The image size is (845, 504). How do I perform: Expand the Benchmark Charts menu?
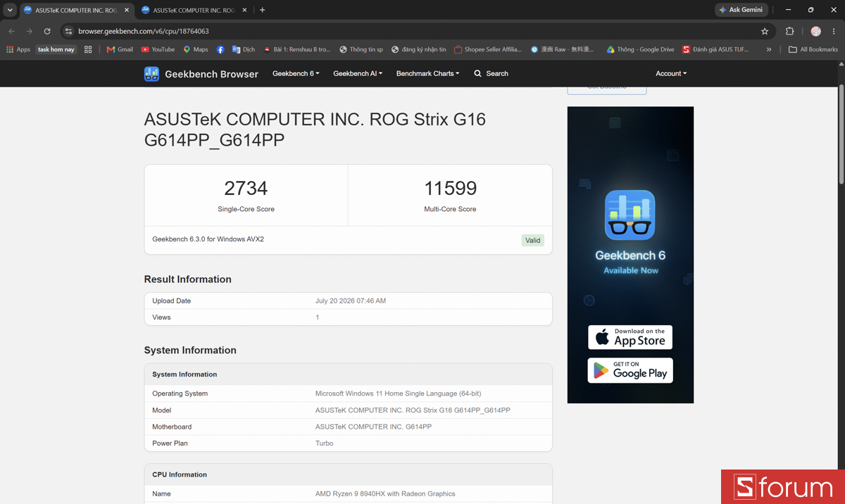click(x=427, y=73)
